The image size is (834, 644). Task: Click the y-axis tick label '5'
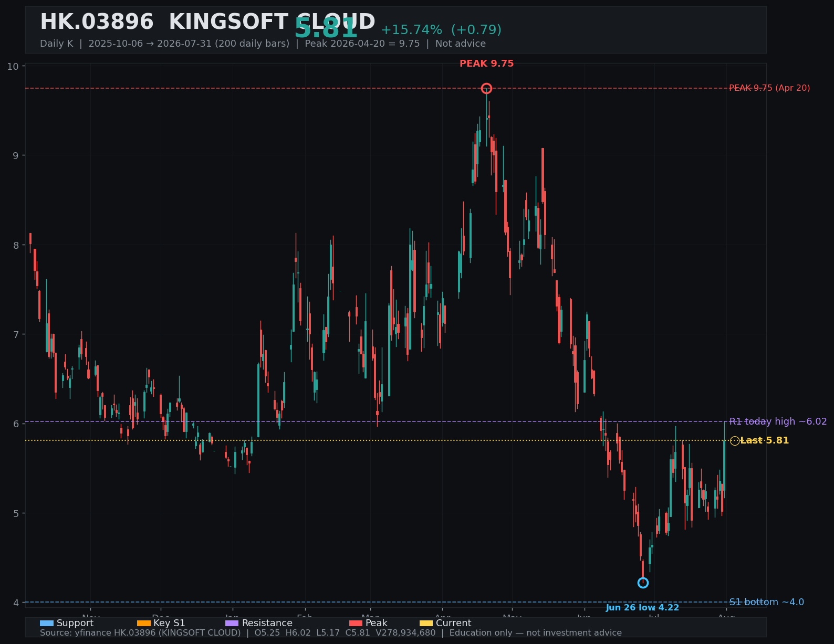(x=16, y=513)
